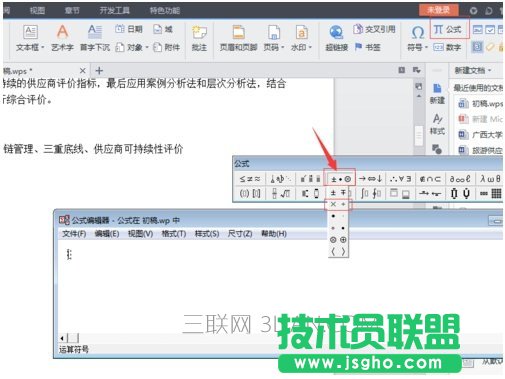Open 尺寸(Z) menu in formula editor
This screenshot has width=505, height=379.
pos(240,234)
